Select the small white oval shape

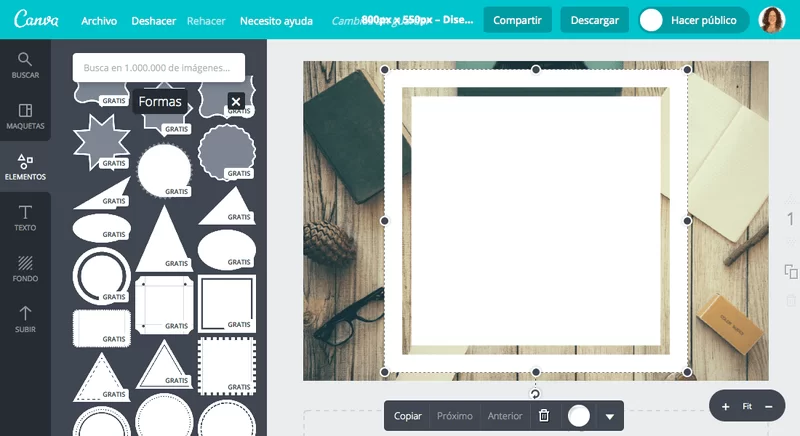(102, 228)
